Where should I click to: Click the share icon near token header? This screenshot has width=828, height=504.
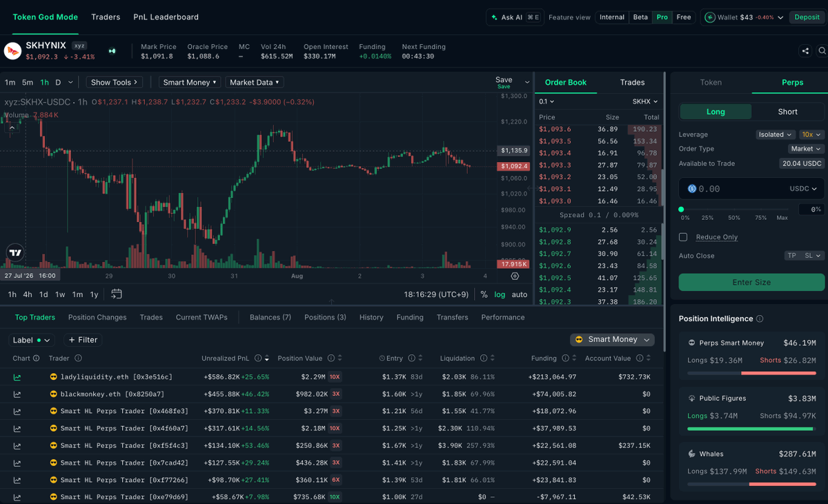[x=805, y=51]
